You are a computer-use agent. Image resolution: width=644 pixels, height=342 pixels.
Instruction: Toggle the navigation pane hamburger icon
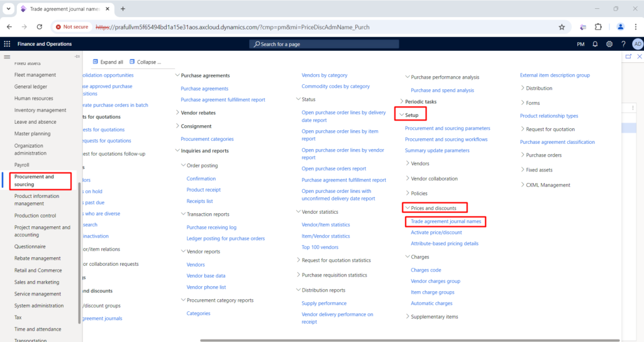click(7, 57)
